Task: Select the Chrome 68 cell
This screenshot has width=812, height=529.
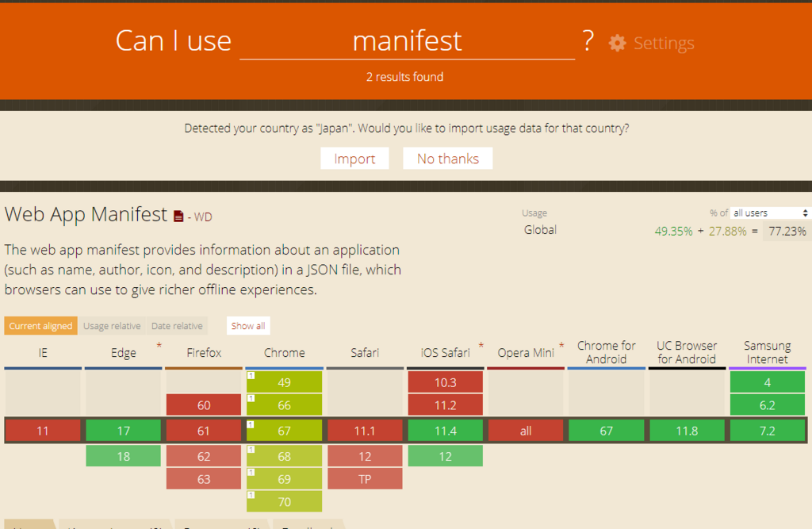Action: point(285,456)
